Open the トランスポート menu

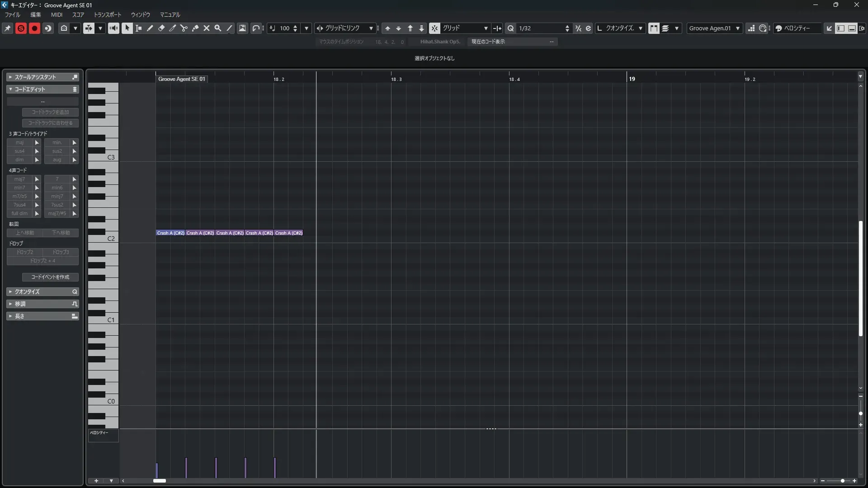(x=108, y=15)
